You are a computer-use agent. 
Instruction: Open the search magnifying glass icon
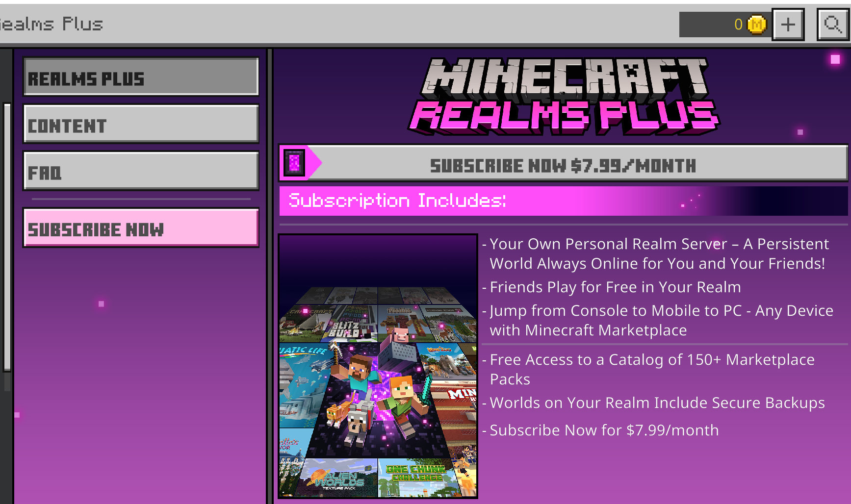(833, 25)
